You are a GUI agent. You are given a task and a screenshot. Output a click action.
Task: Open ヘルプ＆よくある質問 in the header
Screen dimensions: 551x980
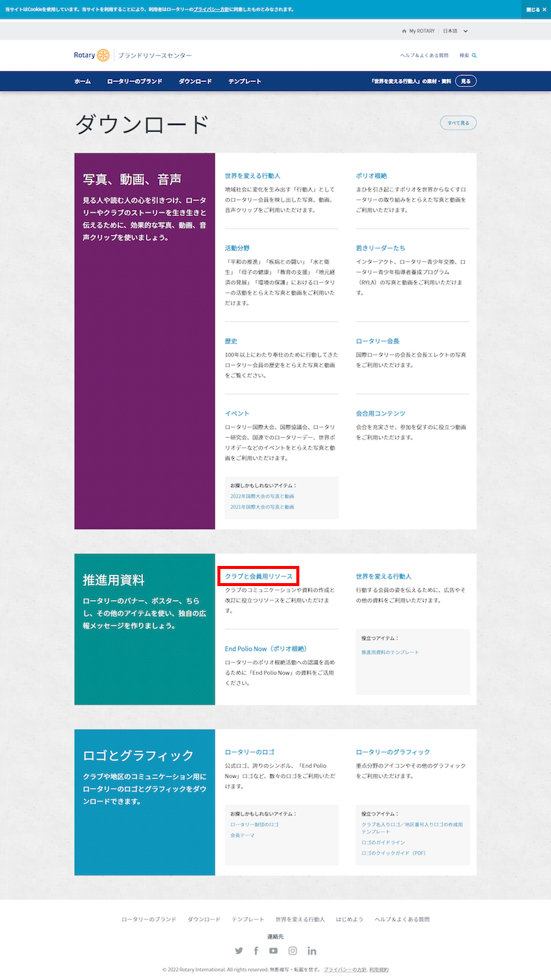424,56
